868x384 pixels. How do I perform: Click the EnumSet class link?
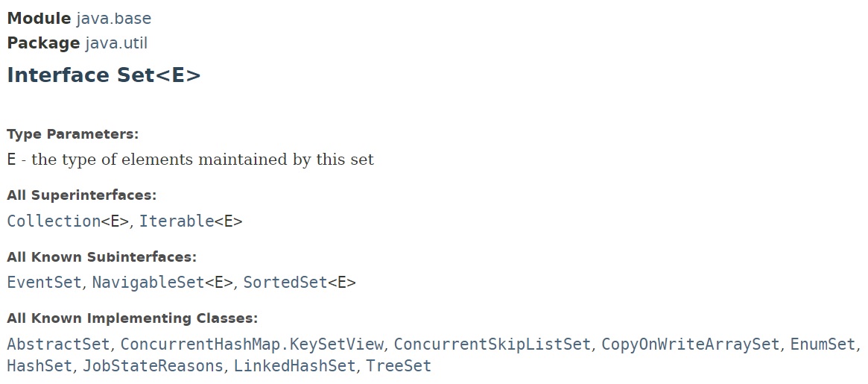[823, 344]
